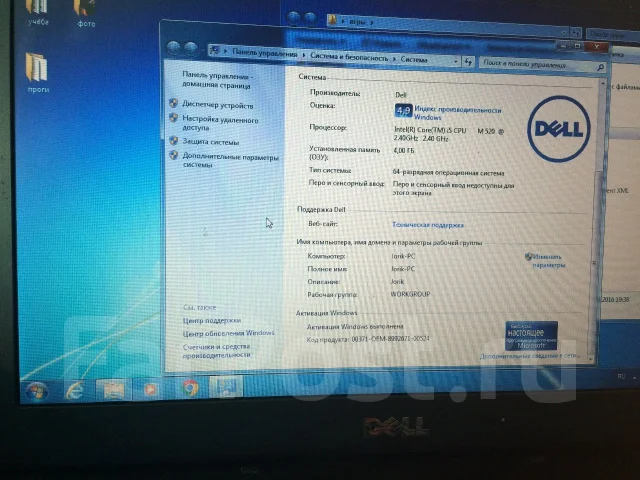This screenshot has height=480, width=640.
Task: Select the computer name Jorik-PC
Action: 403,256
